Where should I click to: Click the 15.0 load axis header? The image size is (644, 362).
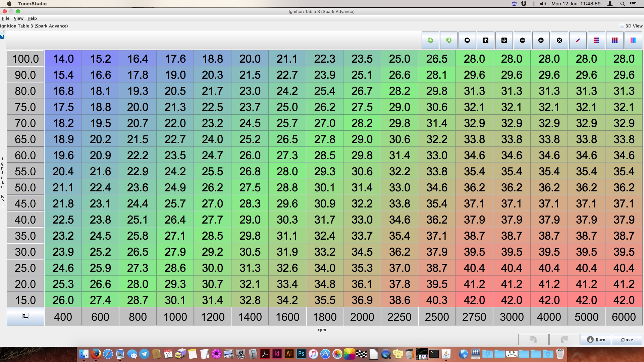coord(25,300)
